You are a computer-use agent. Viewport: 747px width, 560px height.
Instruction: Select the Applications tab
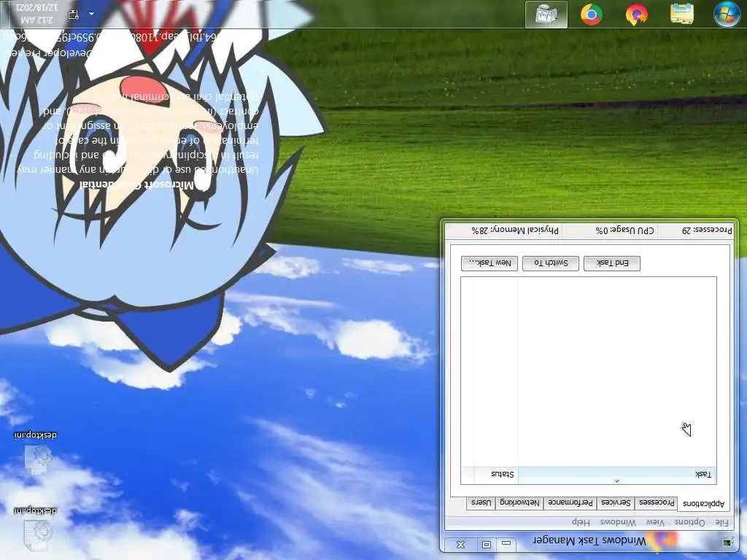tap(703, 503)
